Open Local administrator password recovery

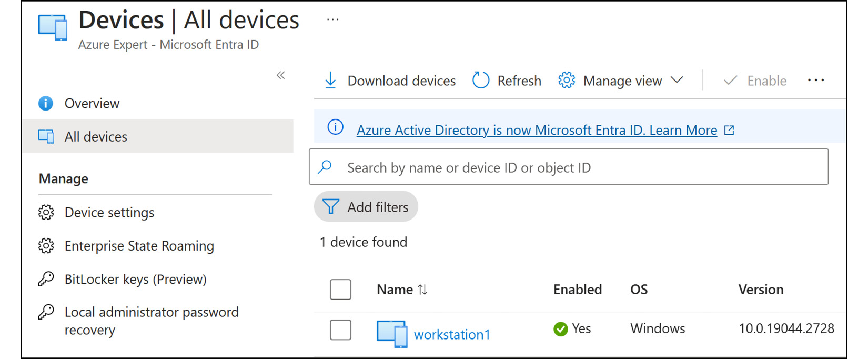[x=152, y=321]
